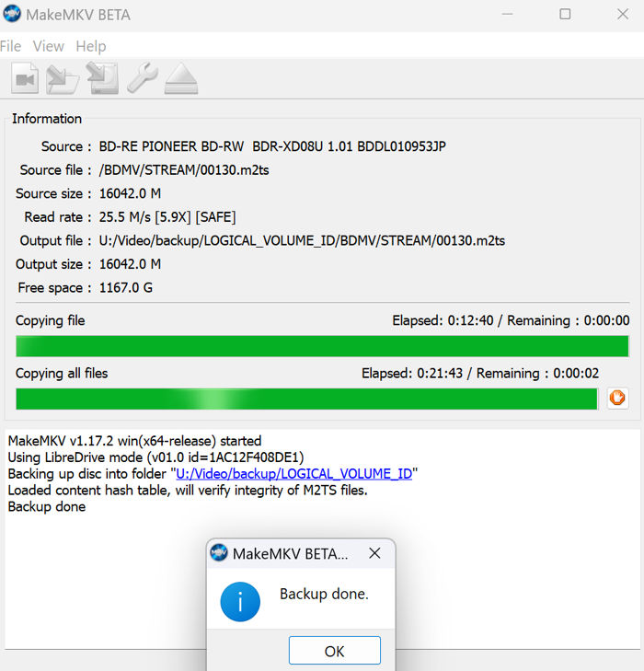
Task: Maximize the MakeMKV BETA window
Action: point(565,14)
